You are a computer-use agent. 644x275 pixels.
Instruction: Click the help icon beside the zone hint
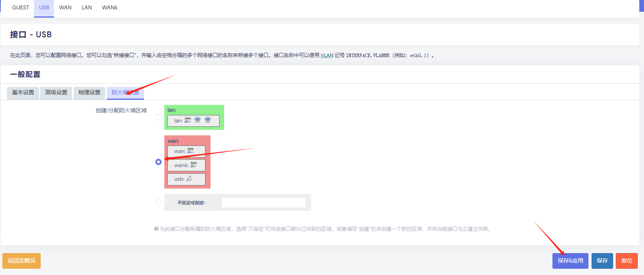pyautogui.click(x=156, y=229)
